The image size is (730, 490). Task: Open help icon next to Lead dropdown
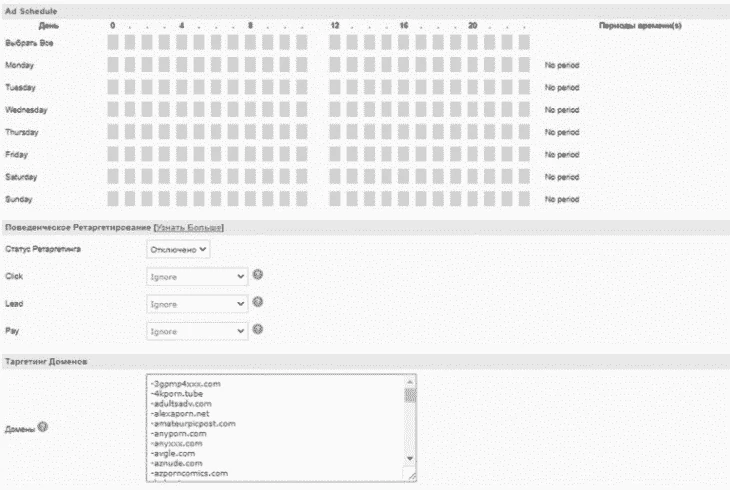point(257,302)
